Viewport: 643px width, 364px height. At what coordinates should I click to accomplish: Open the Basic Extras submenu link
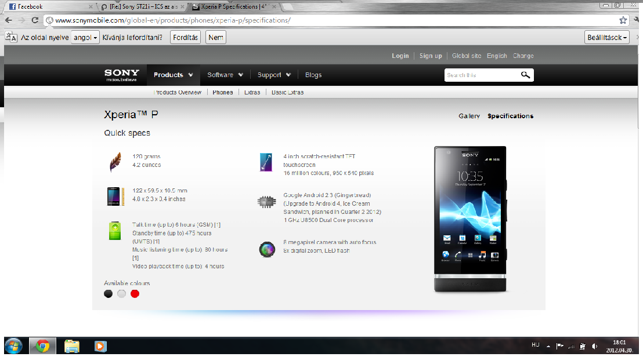coord(287,93)
